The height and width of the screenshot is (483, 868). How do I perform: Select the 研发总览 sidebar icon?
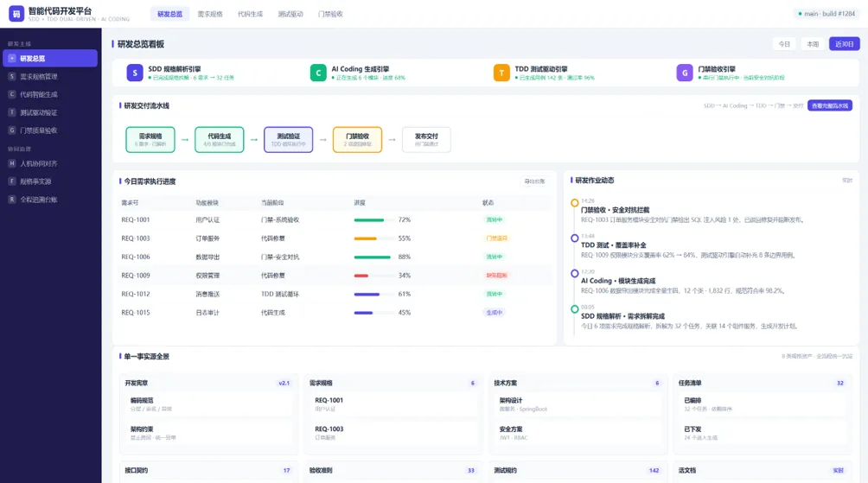click(11, 58)
